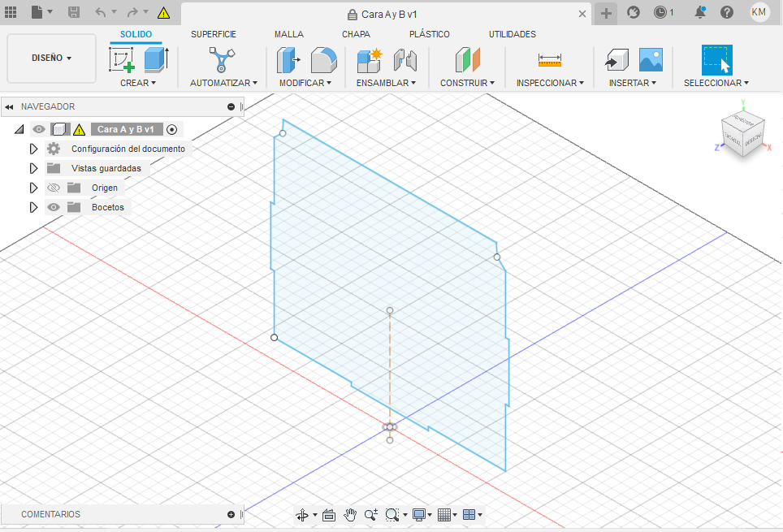Open the extensions icon in top bar
This screenshot has height=532, width=783.
(x=634, y=12)
